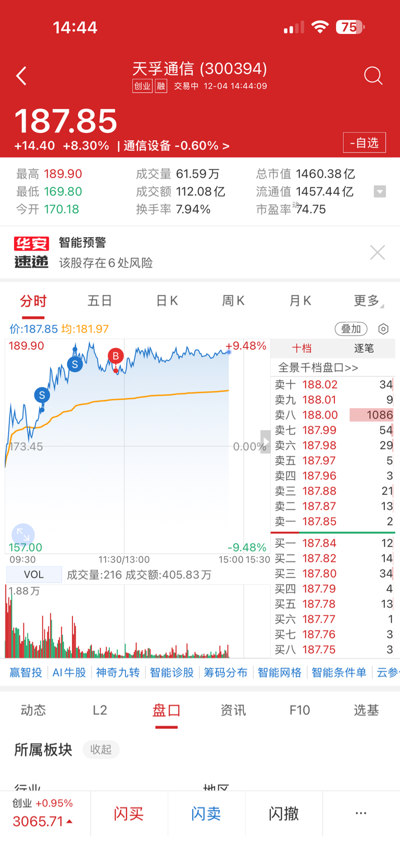Viewport: 400px width, 868px height.
Task: Tap the 创业 board tag
Action: (x=142, y=86)
